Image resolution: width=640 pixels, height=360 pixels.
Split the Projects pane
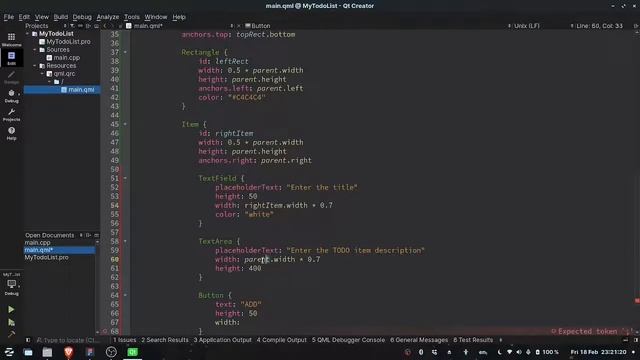tap(88, 26)
